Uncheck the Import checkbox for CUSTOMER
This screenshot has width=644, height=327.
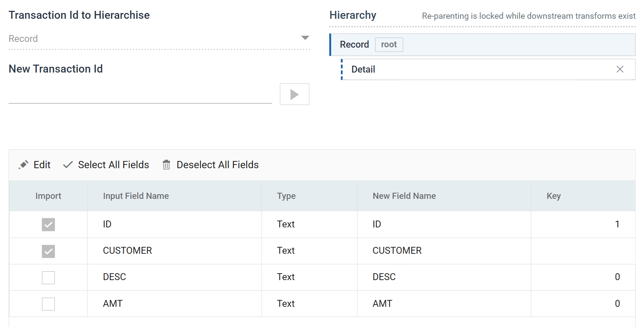click(48, 251)
